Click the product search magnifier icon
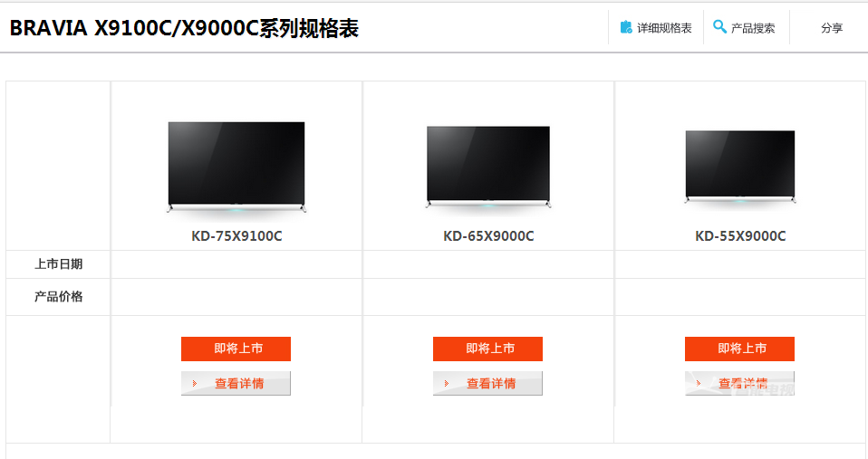 (x=719, y=26)
